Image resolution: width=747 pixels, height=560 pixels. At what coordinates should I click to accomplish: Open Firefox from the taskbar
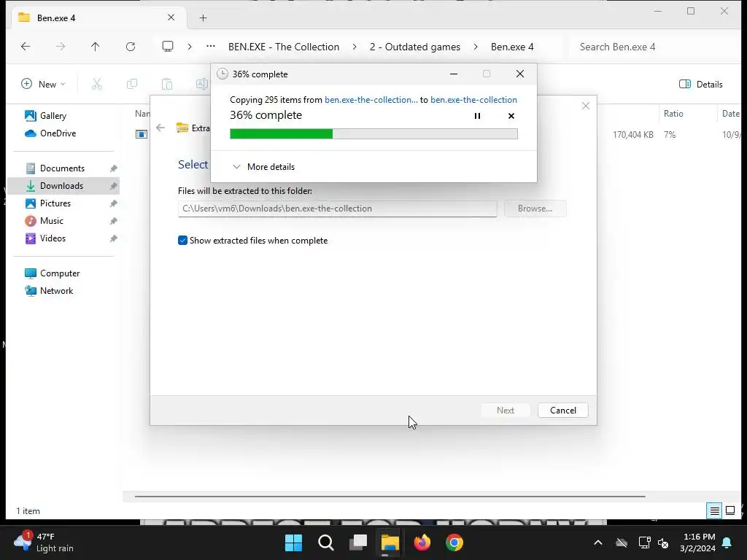coord(422,542)
